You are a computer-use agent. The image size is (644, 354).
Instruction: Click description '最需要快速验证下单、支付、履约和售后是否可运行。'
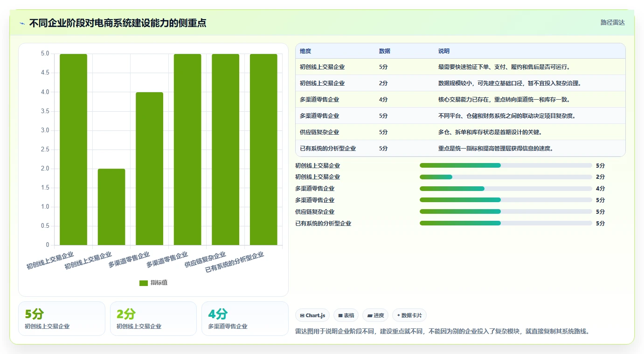click(504, 67)
